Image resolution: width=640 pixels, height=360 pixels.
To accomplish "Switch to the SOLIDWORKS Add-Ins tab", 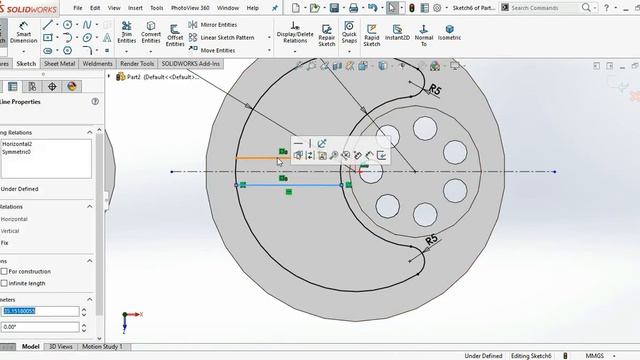I will pyautogui.click(x=191, y=64).
